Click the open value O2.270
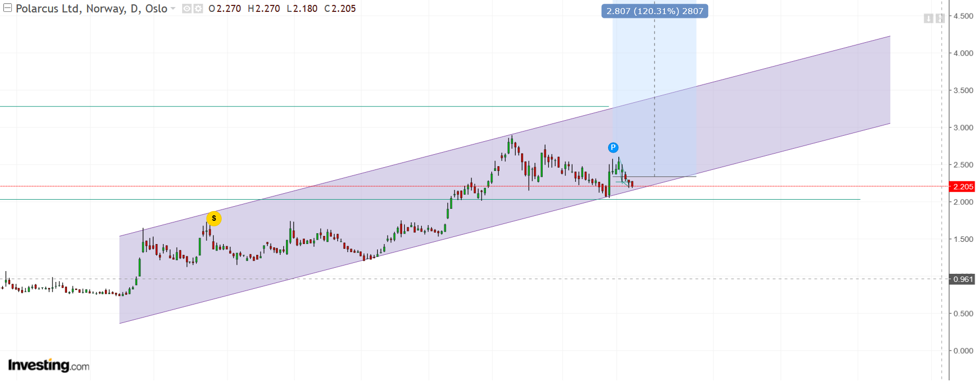This screenshot has height=382, width=980. [225, 9]
